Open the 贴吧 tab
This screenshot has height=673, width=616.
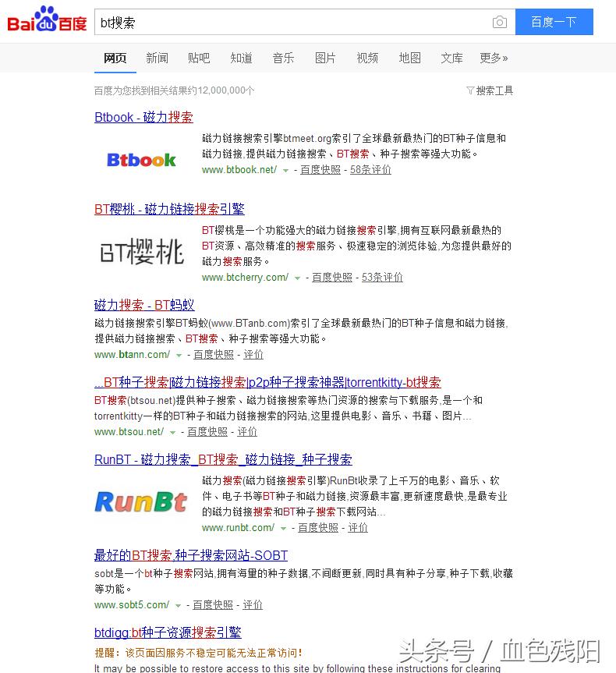pos(199,58)
